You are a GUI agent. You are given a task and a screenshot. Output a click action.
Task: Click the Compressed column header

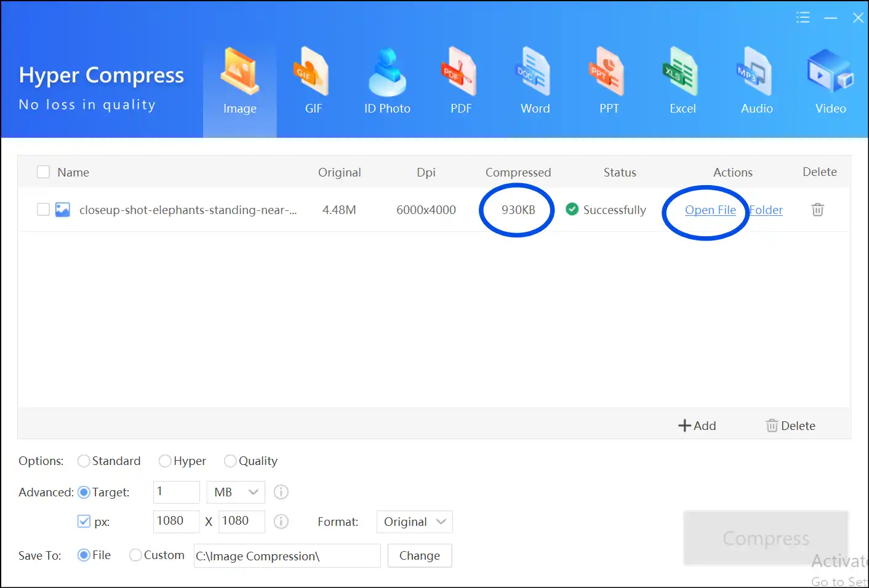pos(518,172)
